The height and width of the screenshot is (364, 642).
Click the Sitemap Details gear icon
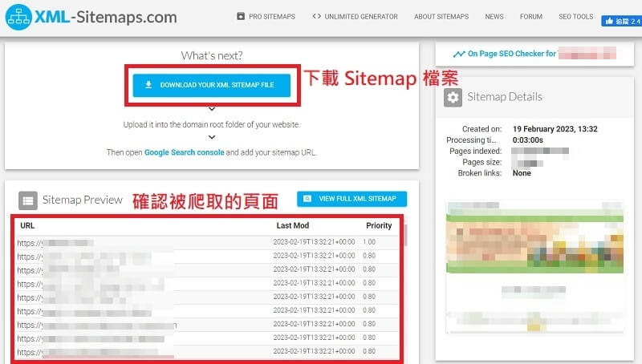[453, 97]
